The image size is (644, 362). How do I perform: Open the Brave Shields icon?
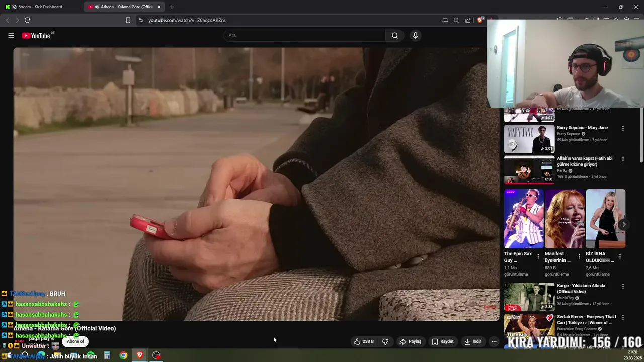(x=480, y=20)
